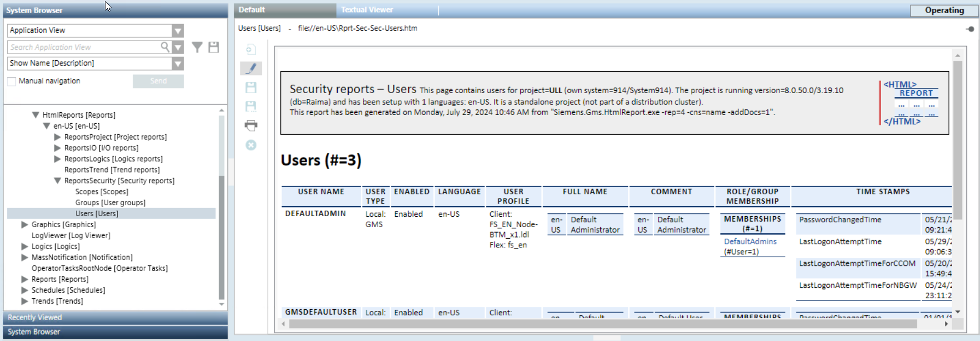Open the Application View dropdown
Viewport: 980px width, 341px height.
(178, 31)
